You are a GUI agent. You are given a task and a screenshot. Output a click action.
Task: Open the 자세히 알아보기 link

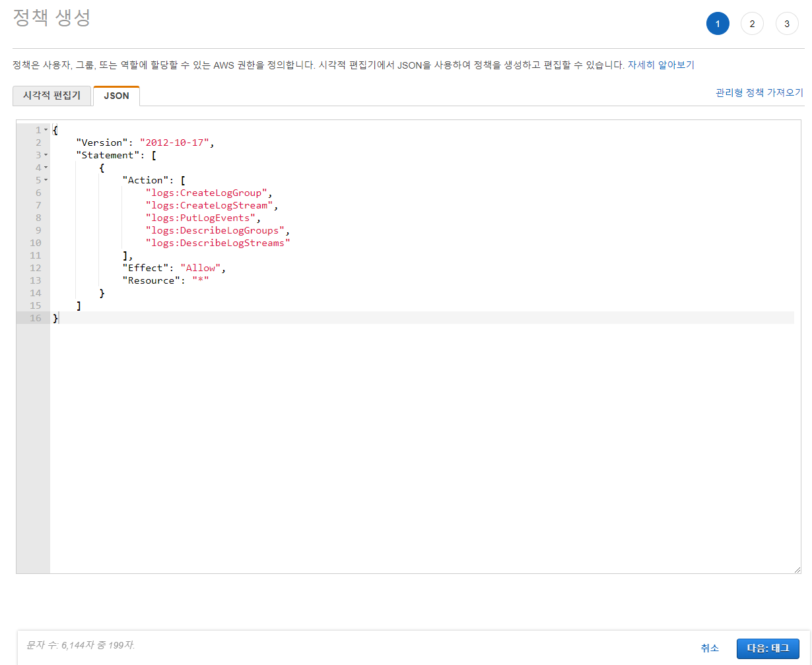[661, 65]
